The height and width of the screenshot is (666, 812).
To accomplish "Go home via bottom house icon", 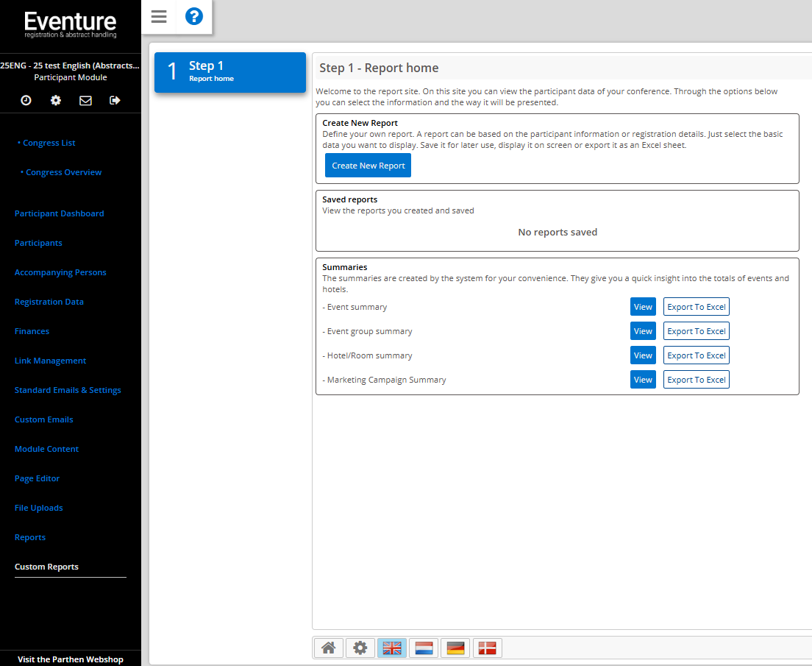I will pos(328,648).
